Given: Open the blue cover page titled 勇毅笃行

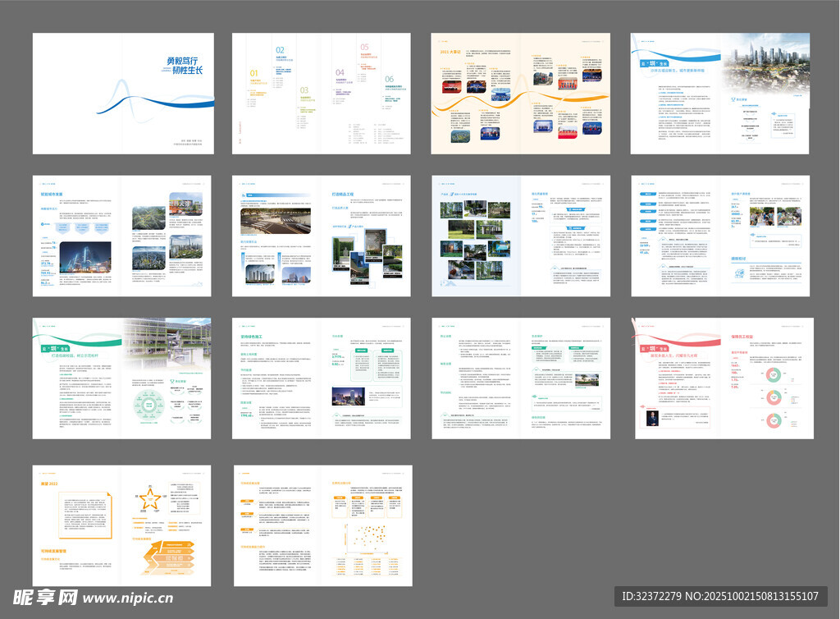Looking at the screenshot, I should [123, 93].
